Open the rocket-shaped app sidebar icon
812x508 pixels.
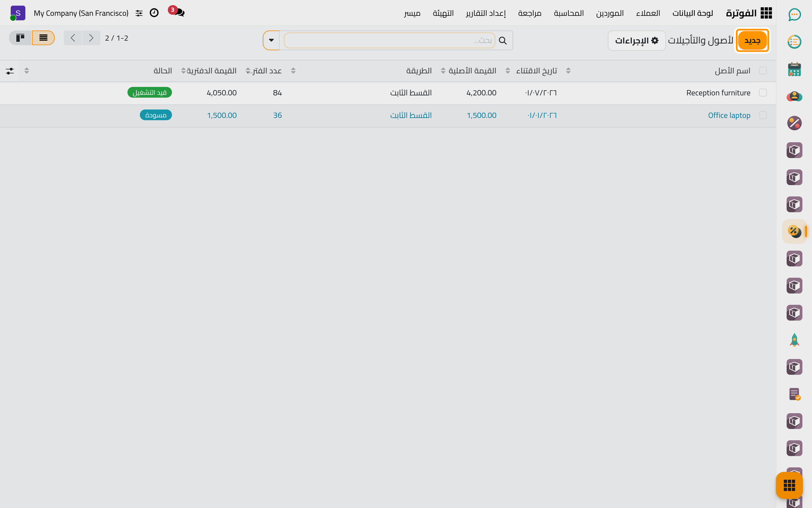click(x=794, y=340)
